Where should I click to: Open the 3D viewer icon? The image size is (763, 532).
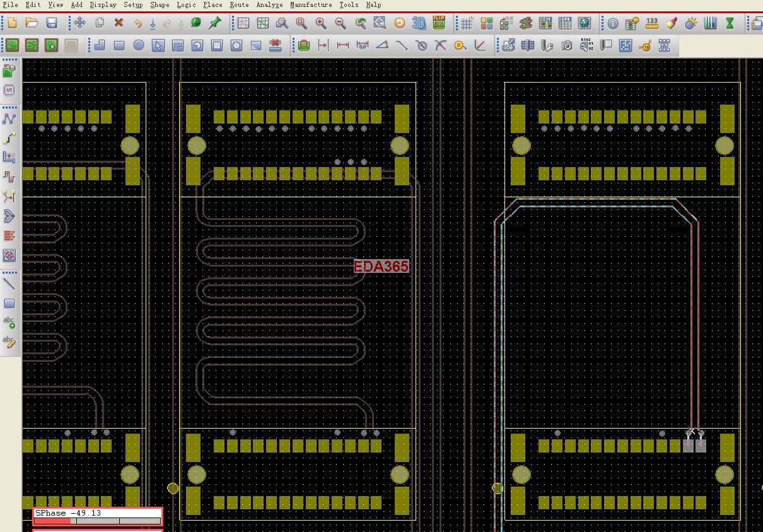419,23
